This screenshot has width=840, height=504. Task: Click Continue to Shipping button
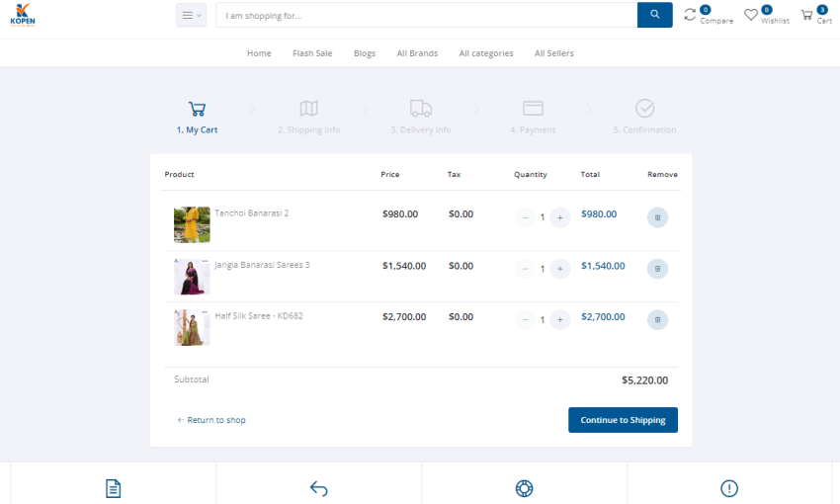point(623,420)
